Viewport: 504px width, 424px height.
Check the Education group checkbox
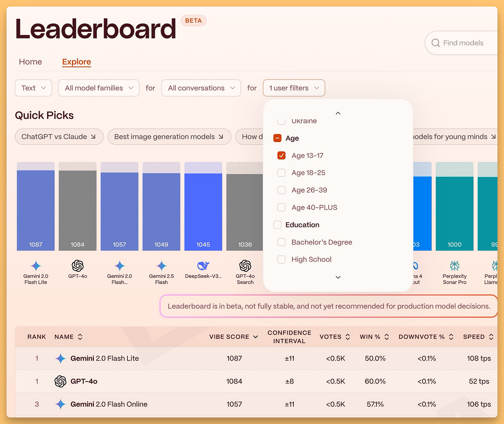tap(277, 225)
